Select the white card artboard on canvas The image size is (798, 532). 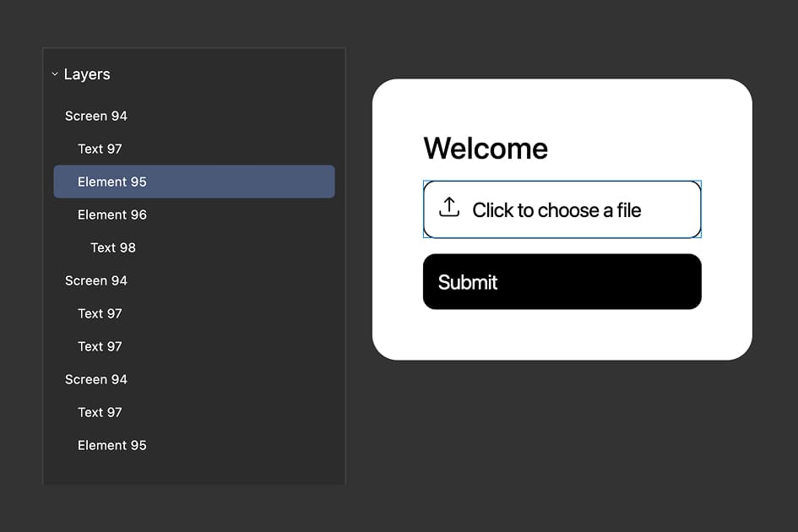pos(562,338)
